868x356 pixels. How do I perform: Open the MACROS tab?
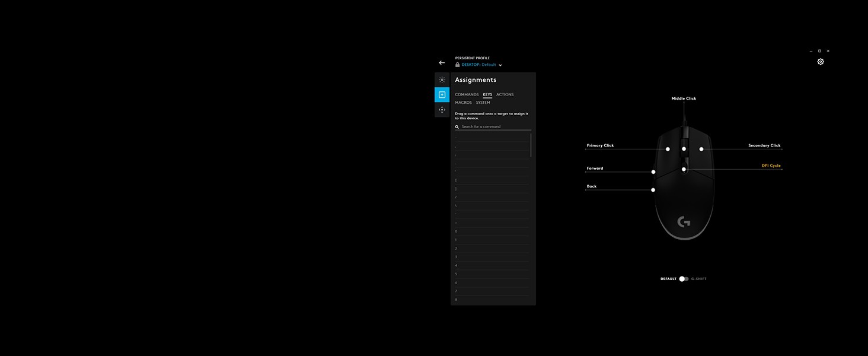[x=463, y=103]
